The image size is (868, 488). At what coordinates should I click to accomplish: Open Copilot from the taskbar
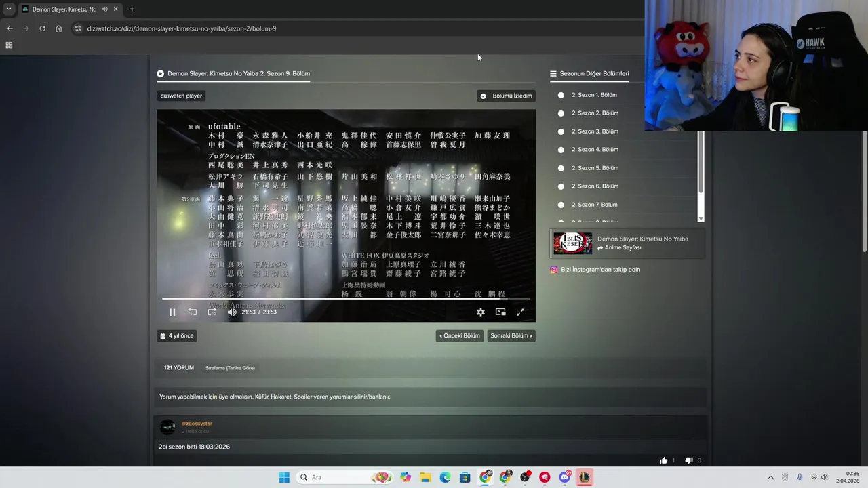pos(406,477)
